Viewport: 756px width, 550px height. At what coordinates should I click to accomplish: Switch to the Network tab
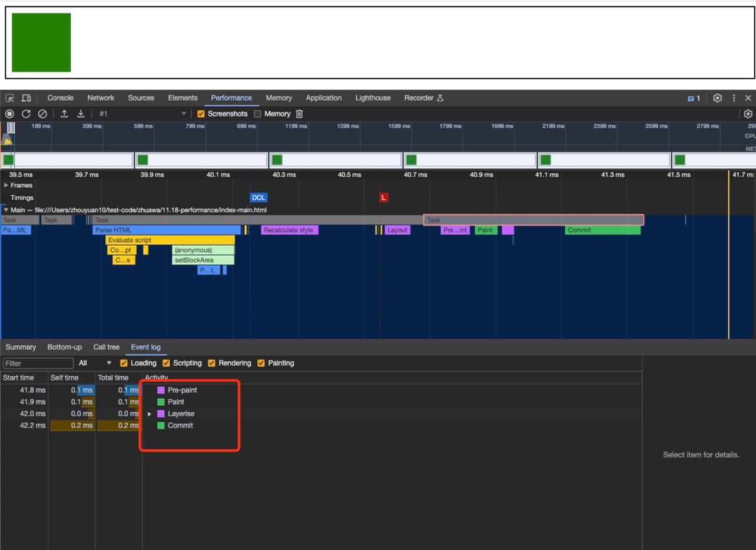[x=101, y=98]
